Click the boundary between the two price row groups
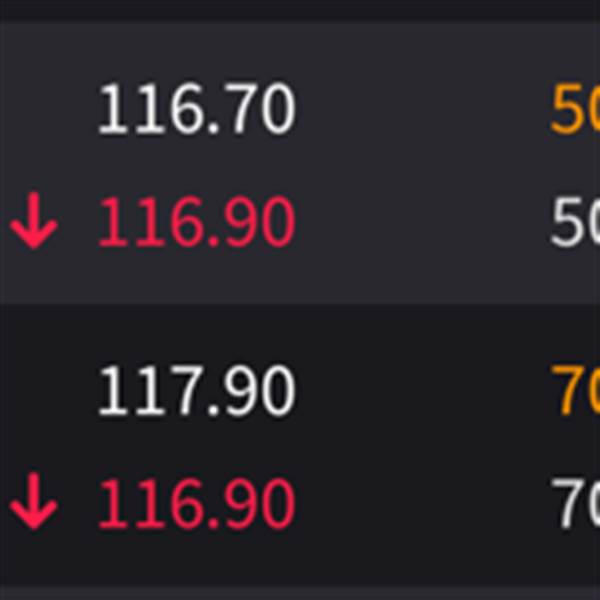 (x=300, y=304)
